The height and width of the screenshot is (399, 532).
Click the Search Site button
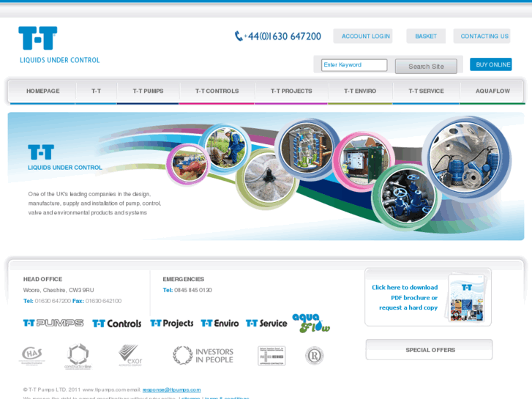(x=426, y=66)
